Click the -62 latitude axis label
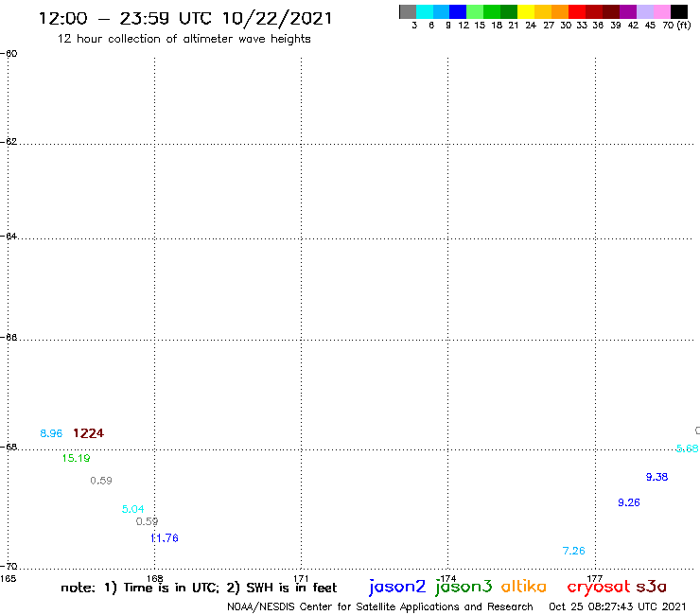Viewport: 700px width, 615px height. 9,142
